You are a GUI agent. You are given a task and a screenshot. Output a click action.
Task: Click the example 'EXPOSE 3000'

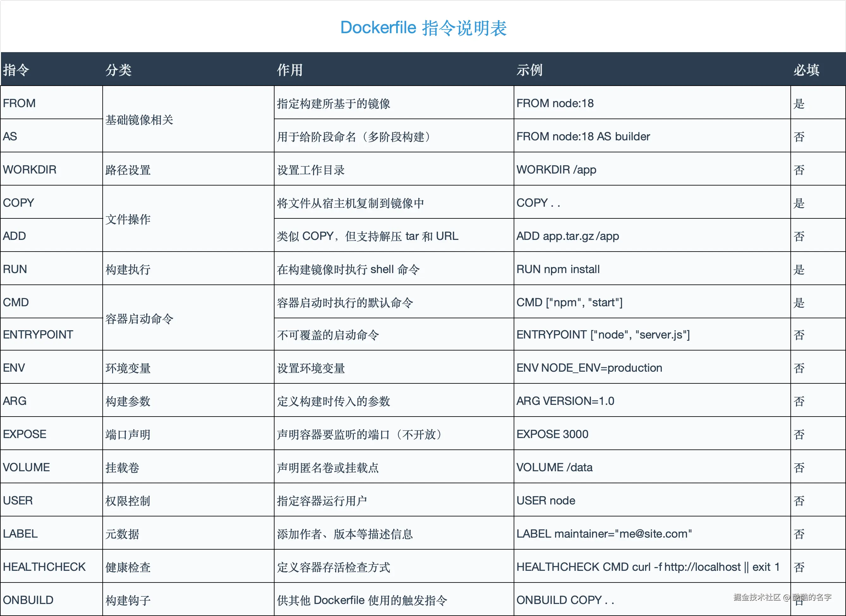(x=552, y=434)
